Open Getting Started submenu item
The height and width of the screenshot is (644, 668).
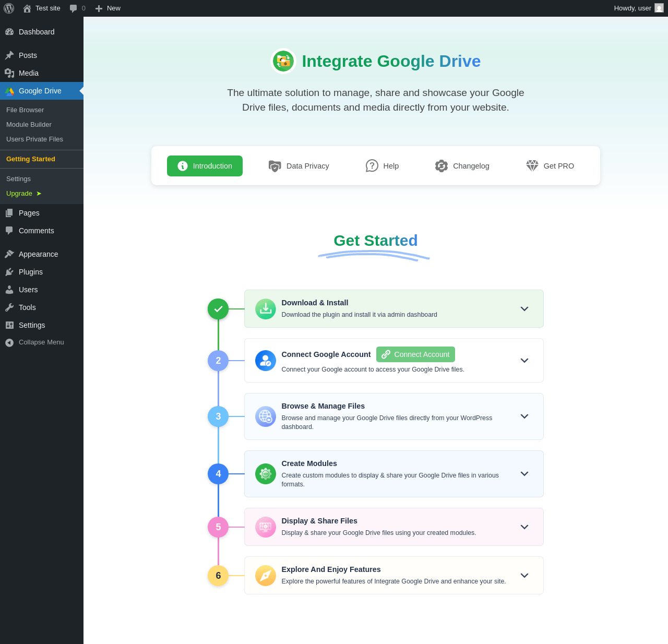pyautogui.click(x=42, y=159)
